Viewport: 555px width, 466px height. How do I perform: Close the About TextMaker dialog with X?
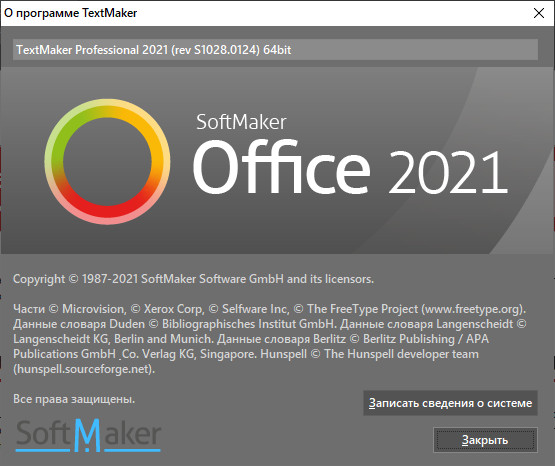click(539, 13)
